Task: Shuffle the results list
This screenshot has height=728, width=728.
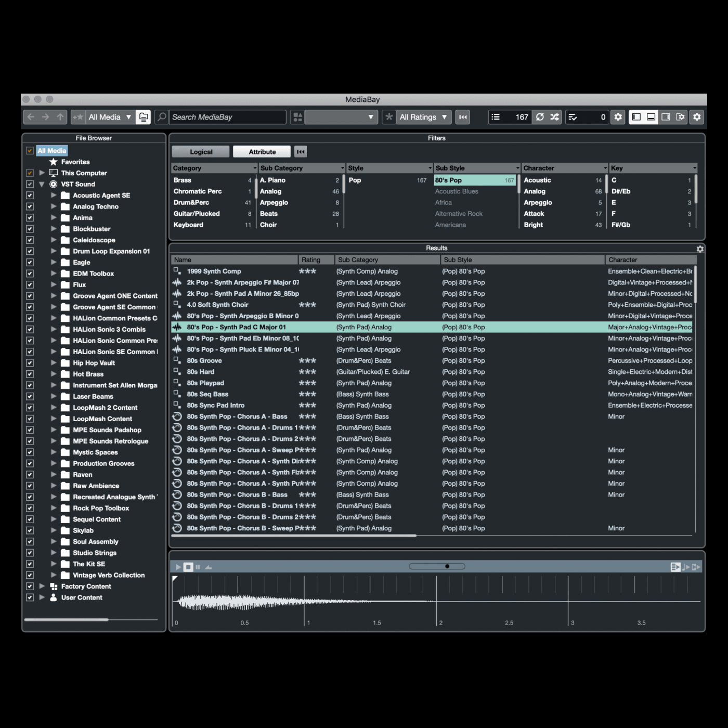Action: tap(554, 117)
